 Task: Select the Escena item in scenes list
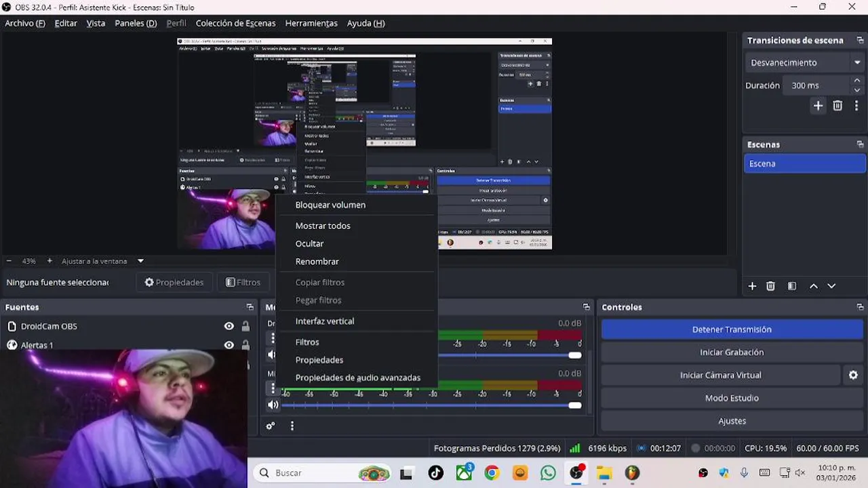tap(805, 163)
